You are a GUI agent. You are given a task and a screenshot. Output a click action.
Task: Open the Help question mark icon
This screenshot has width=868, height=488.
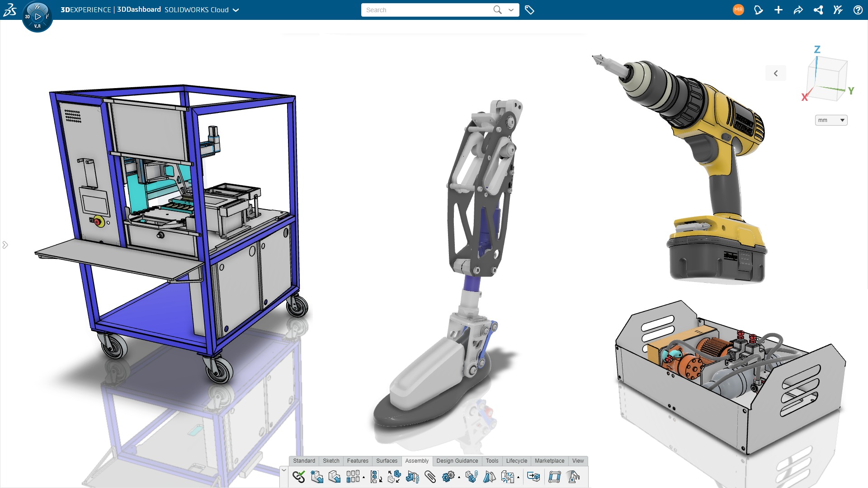tap(858, 9)
